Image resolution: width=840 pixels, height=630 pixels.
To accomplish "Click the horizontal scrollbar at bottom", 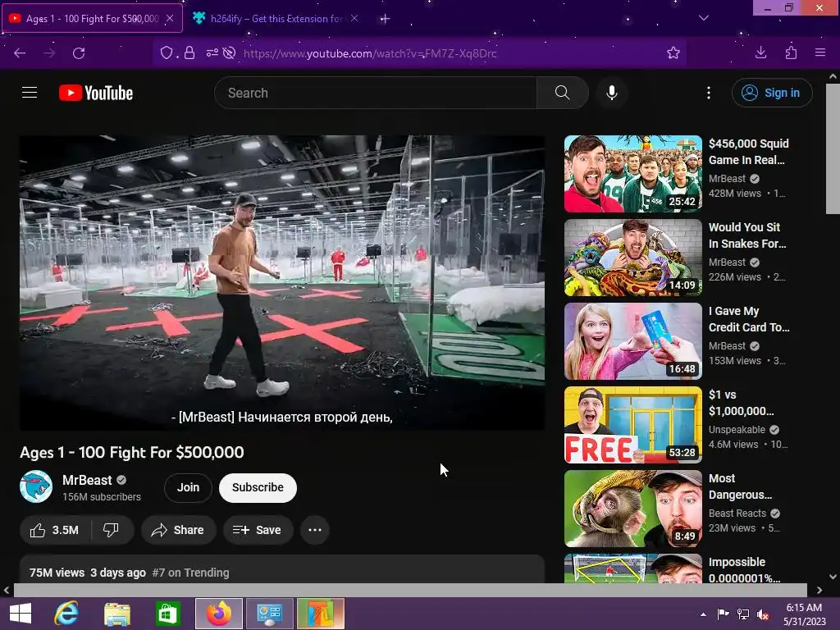I will [410, 590].
